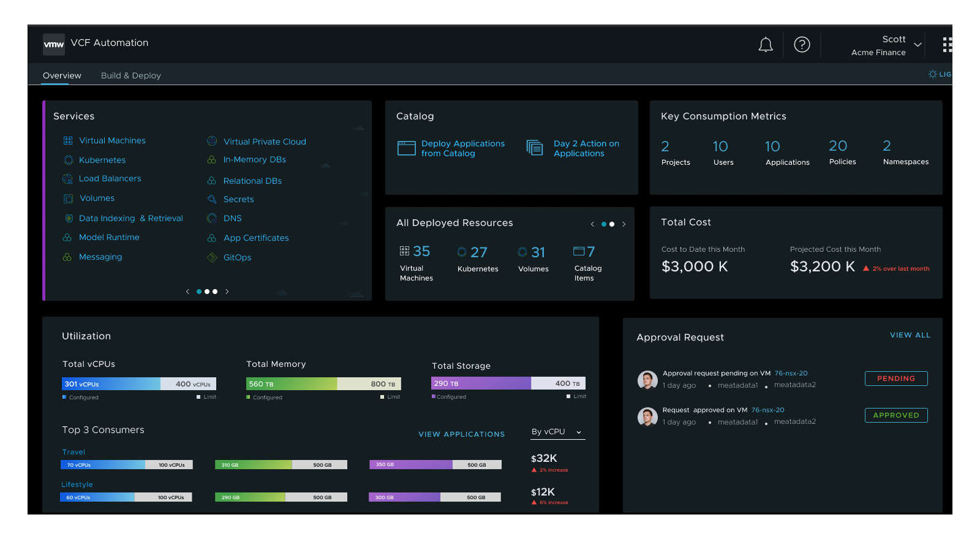Click the Deploy Applications from Catalog icon
980x539 pixels.
(x=407, y=148)
